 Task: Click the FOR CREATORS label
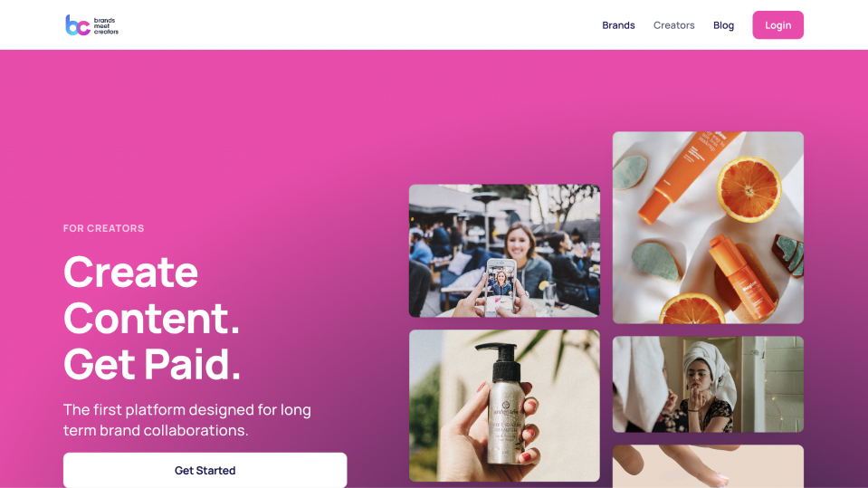tap(103, 228)
